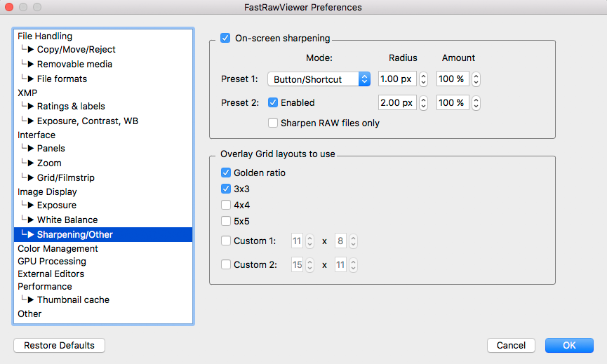The image size is (607, 364).
Task: Disable the On-screen sharpening checkbox
Action: pos(225,39)
